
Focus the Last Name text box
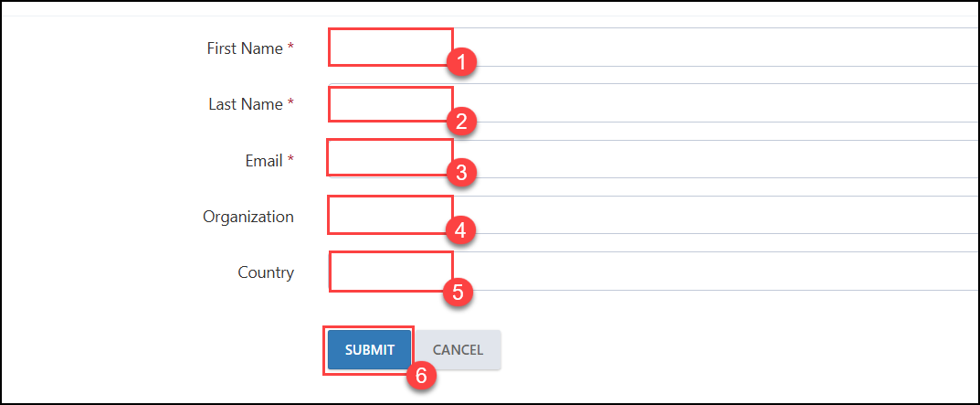click(654, 102)
